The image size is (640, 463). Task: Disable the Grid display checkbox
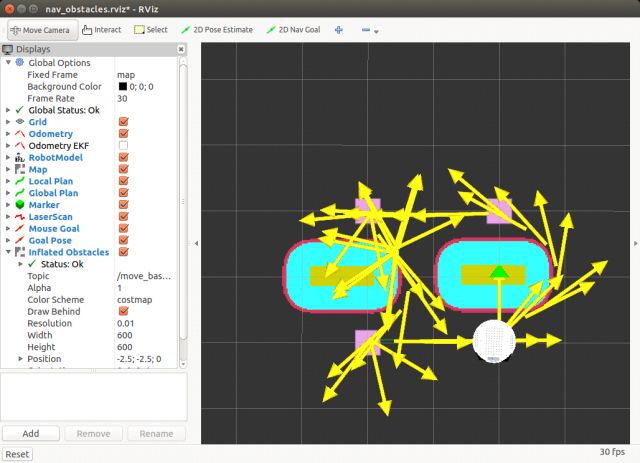click(x=123, y=122)
